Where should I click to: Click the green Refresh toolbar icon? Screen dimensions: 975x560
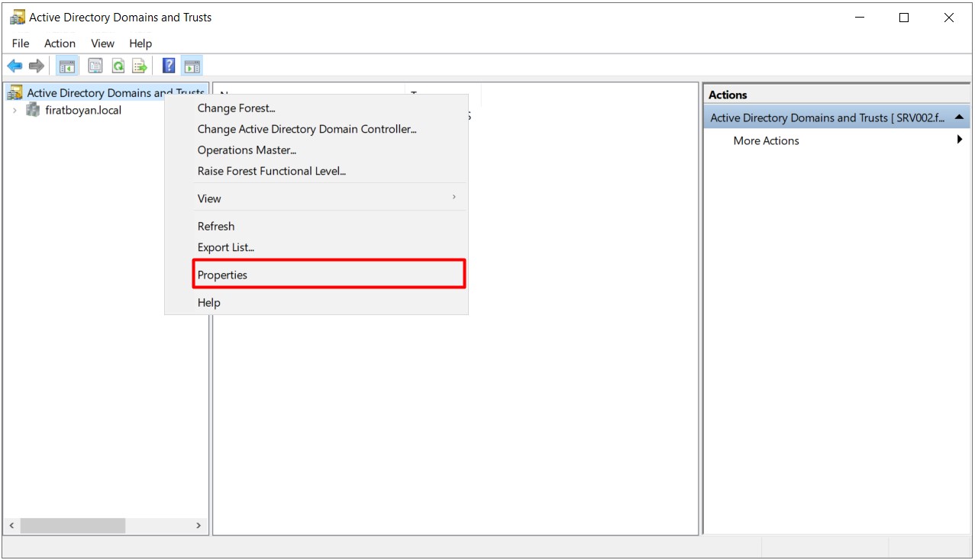[118, 66]
